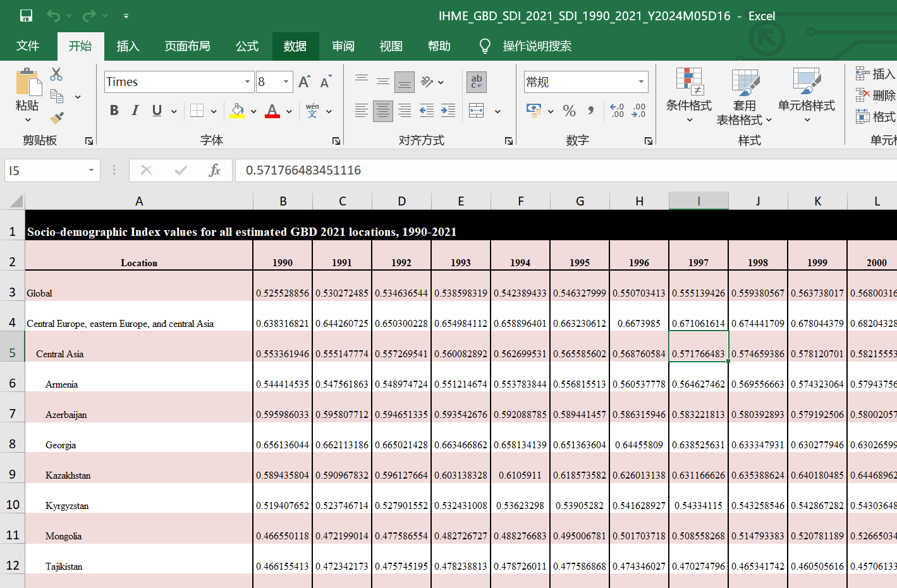This screenshot has height=588, width=897.
Task: Toggle italic formatting
Action: [x=135, y=111]
